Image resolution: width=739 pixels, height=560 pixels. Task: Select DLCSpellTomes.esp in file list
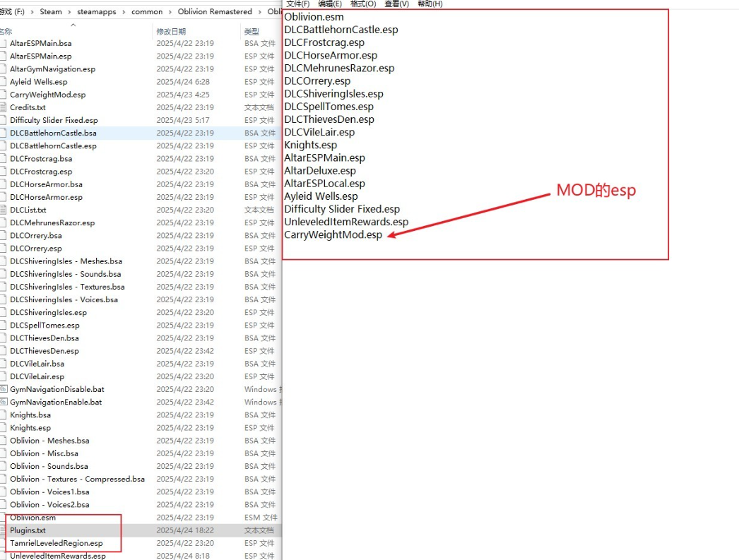(45, 326)
